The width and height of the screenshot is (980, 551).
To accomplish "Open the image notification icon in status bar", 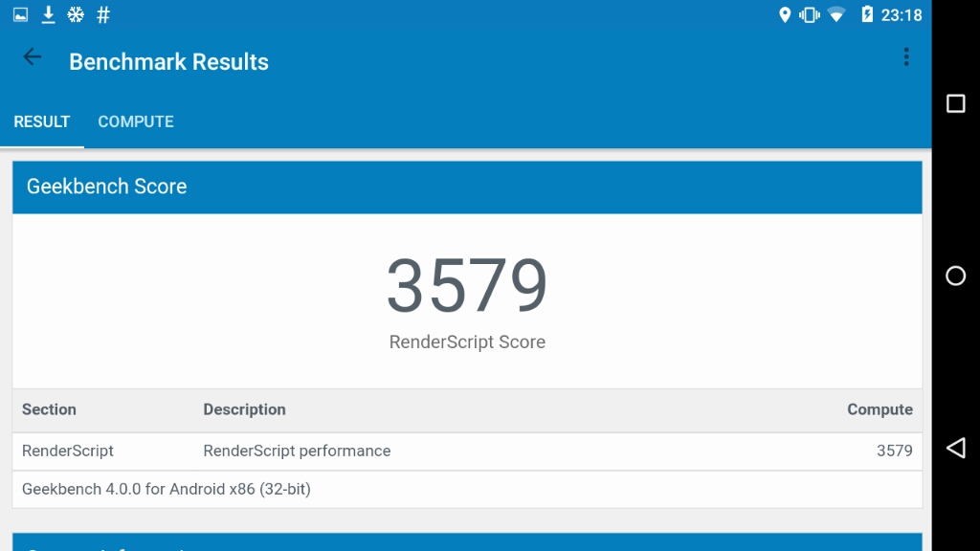I will [x=21, y=15].
